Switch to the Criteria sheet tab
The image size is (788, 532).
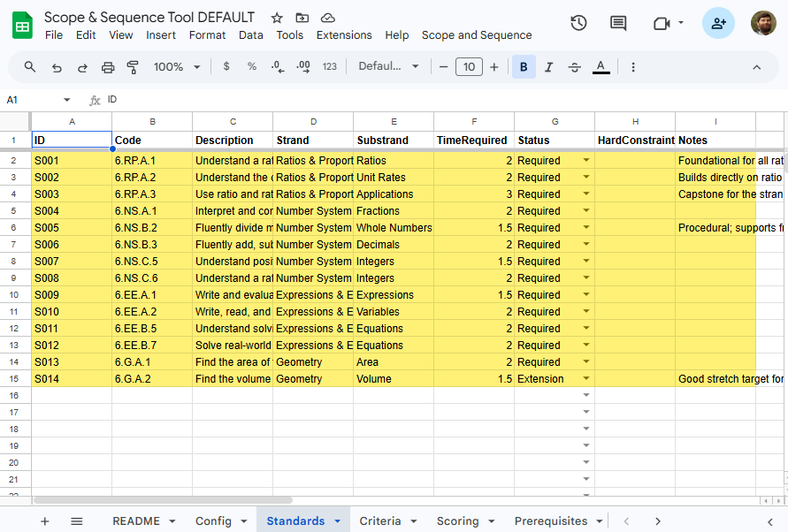coord(379,521)
